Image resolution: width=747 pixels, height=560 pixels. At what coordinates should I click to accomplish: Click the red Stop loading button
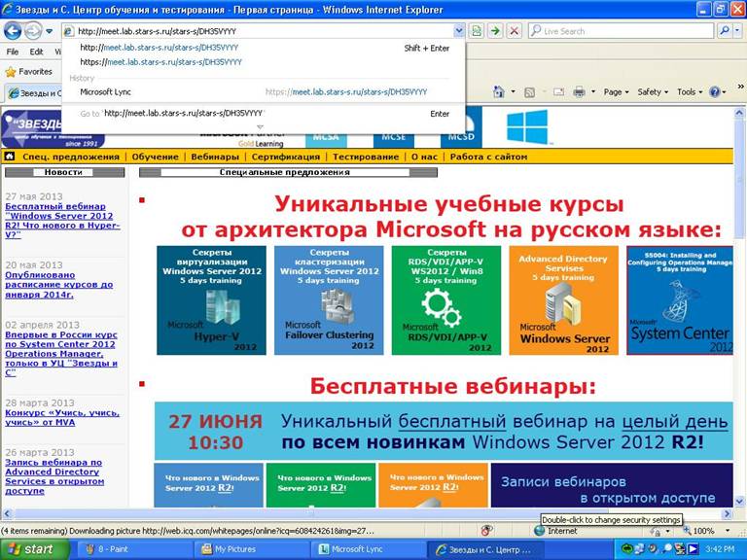514,31
